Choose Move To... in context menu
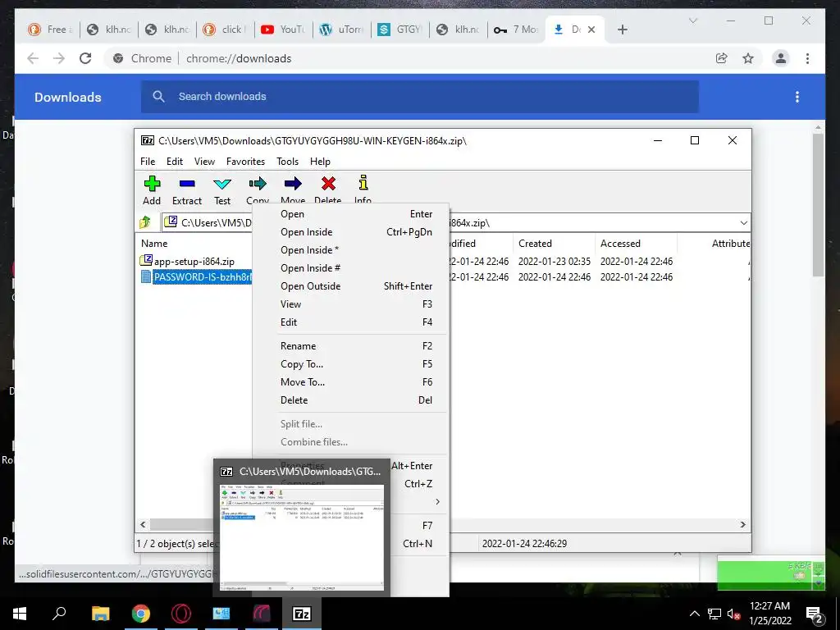Image resolution: width=840 pixels, height=630 pixels. point(350,382)
